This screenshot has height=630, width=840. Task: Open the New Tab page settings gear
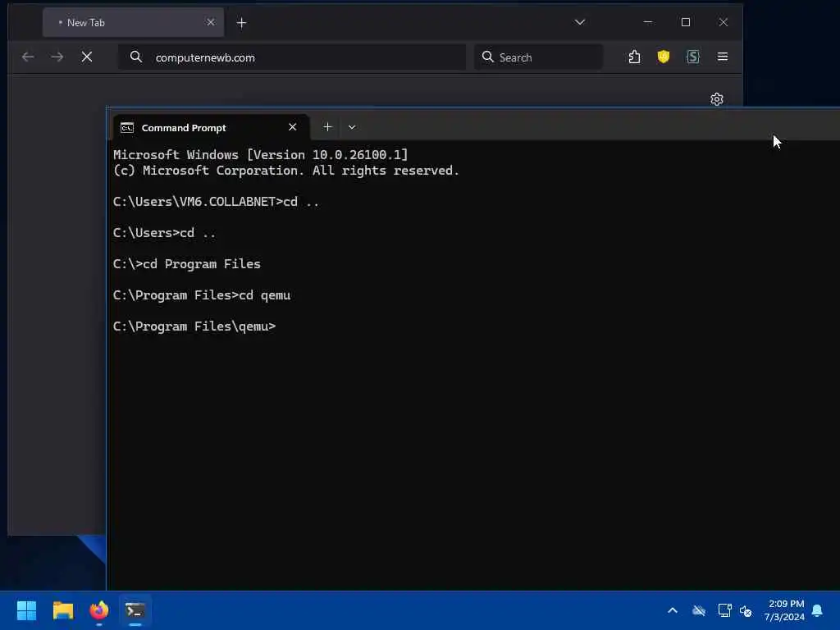coord(717,99)
